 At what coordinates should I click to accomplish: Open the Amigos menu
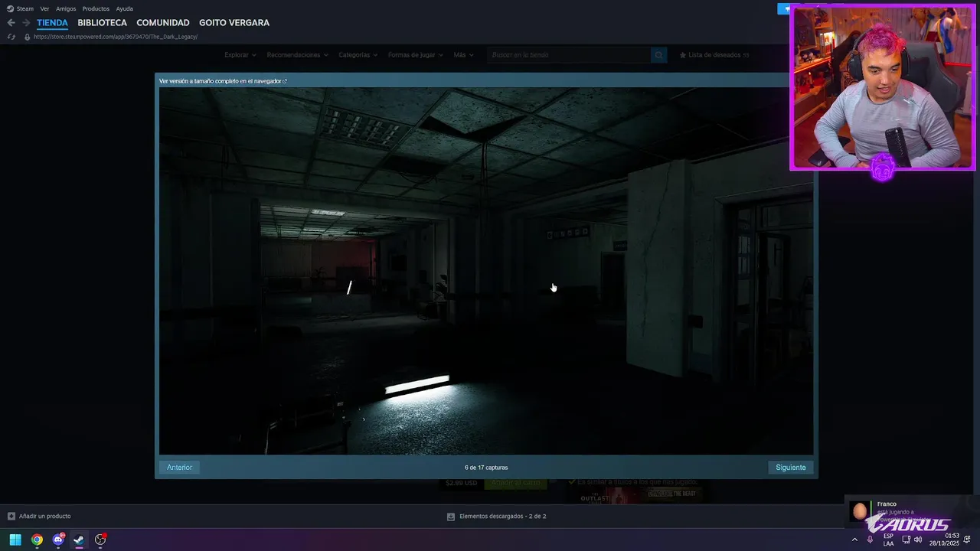(66, 8)
